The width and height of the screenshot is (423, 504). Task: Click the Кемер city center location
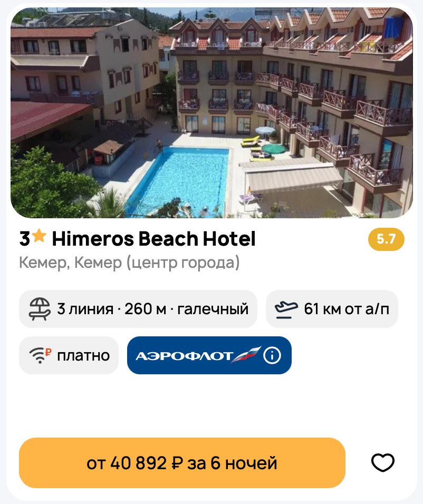point(129,263)
